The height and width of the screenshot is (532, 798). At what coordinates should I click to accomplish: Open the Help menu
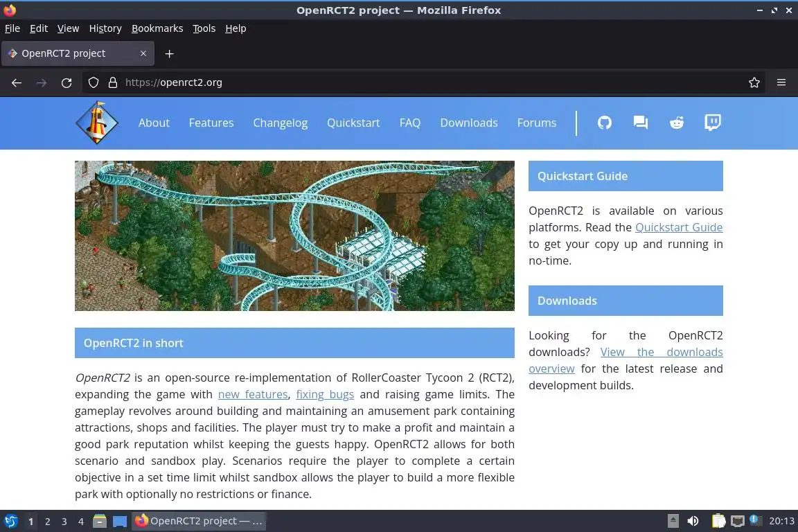tap(236, 28)
